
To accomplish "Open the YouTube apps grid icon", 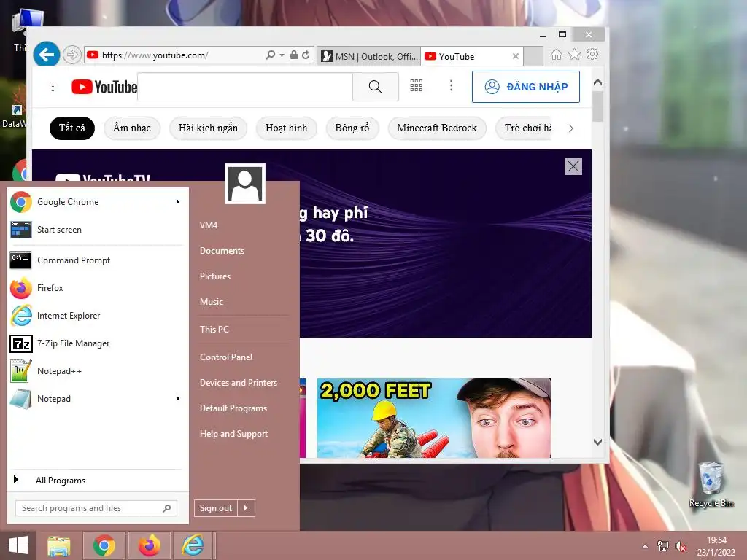I will 417,86.
